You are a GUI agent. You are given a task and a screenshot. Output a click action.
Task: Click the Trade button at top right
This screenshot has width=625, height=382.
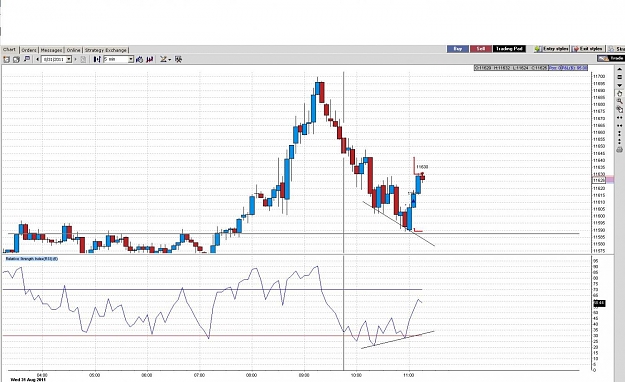(611, 58)
